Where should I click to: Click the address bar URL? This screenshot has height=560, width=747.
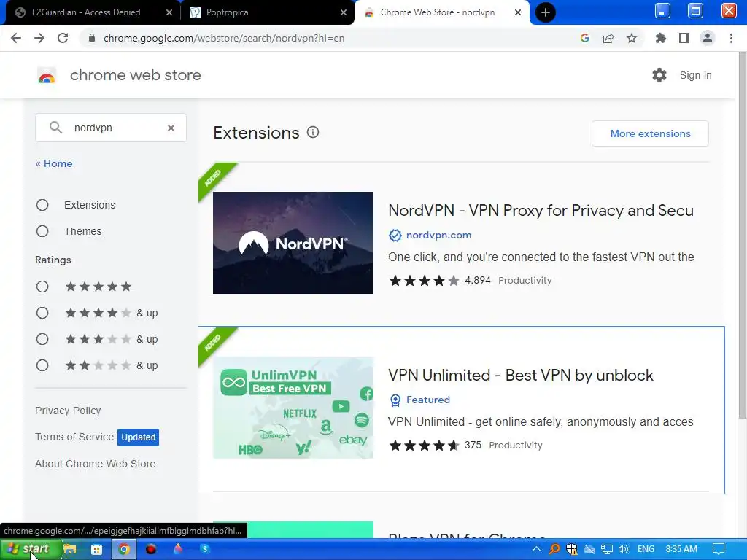click(x=224, y=38)
